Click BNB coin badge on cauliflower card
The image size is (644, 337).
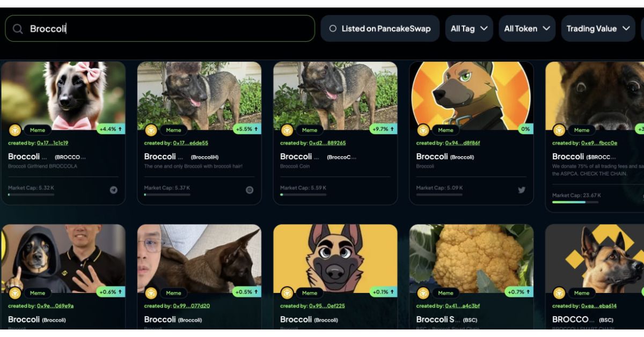click(x=423, y=293)
